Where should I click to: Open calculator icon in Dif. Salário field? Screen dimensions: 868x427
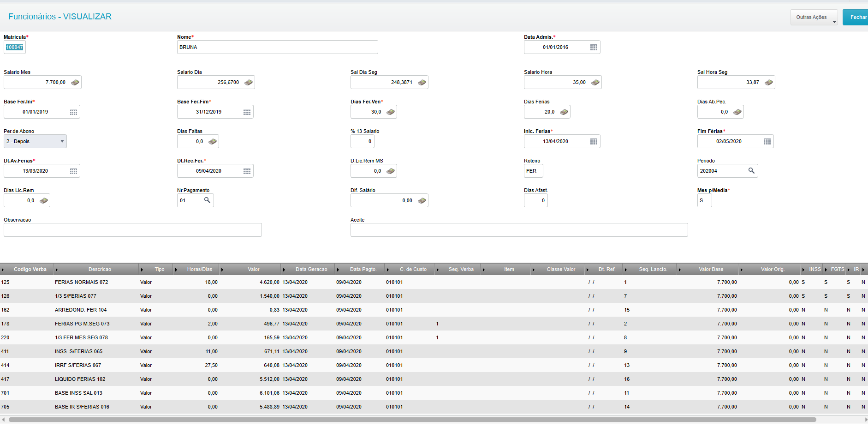pyautogui.click(x=422, y=200)
